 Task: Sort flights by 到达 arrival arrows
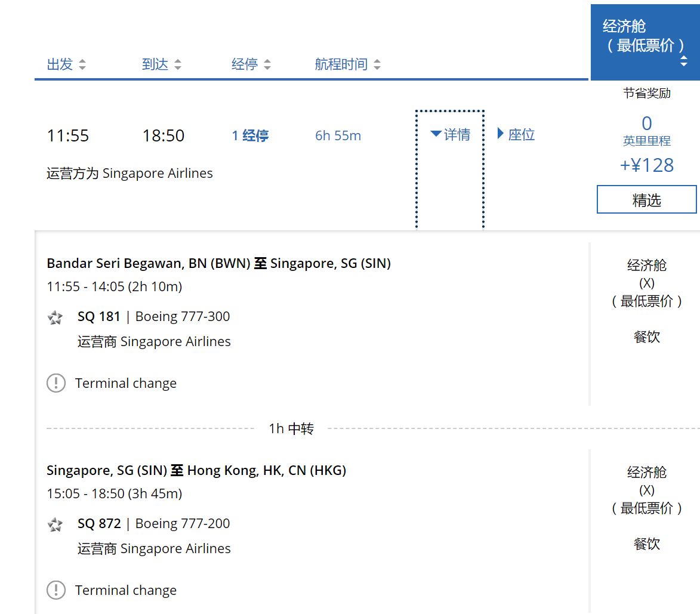(178, 64)
